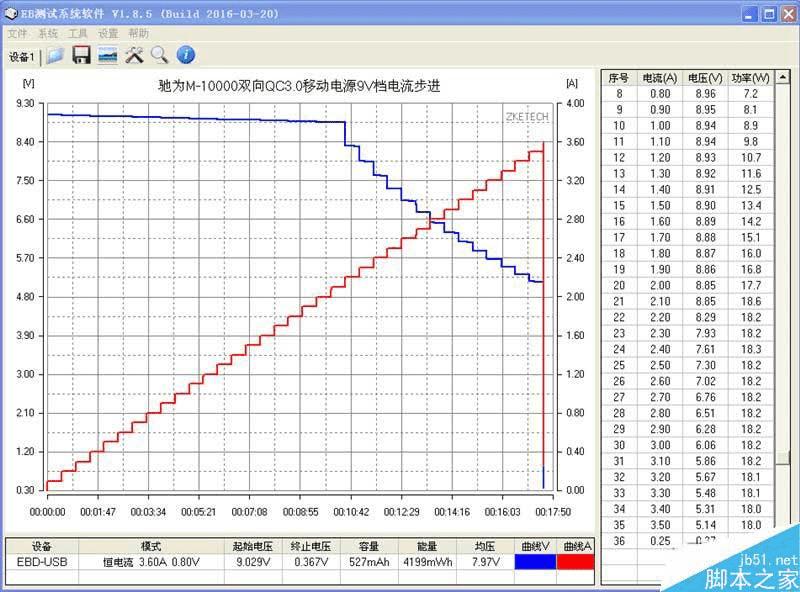Click the 7.97V average voltage cell
This screenshot has height=592, width=800.
tap(485, 562)
